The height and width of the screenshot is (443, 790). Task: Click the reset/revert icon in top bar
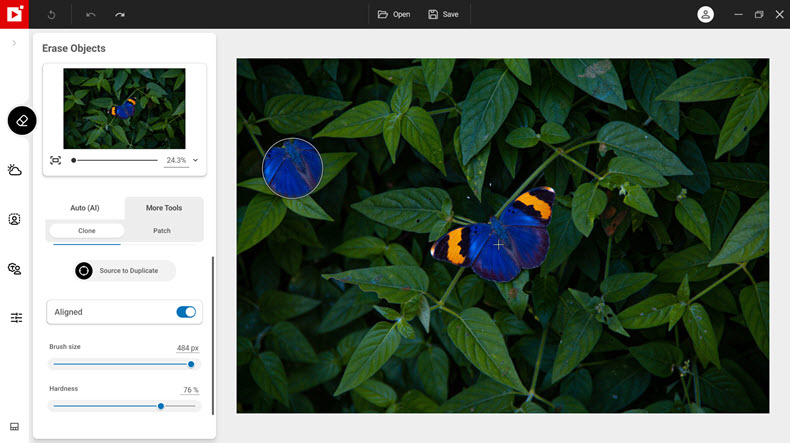[x=51, y=15]
